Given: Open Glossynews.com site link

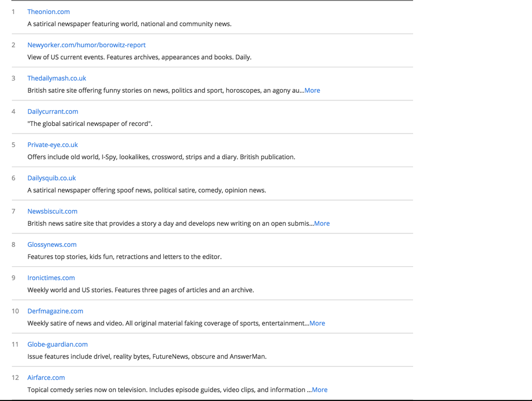Looking at the screenshot, I should (52, 245).
